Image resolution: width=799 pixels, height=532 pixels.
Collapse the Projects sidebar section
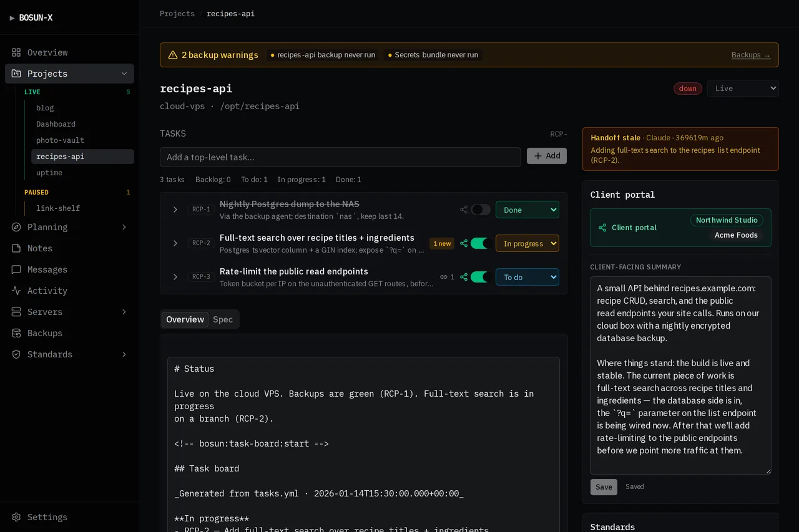[124, 74]
